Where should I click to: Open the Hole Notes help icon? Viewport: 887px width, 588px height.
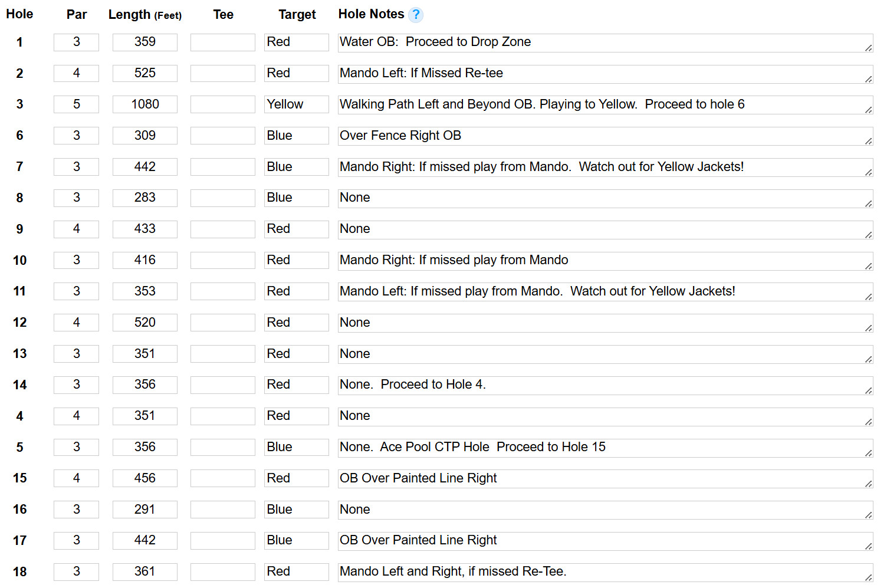click(416, 15)
